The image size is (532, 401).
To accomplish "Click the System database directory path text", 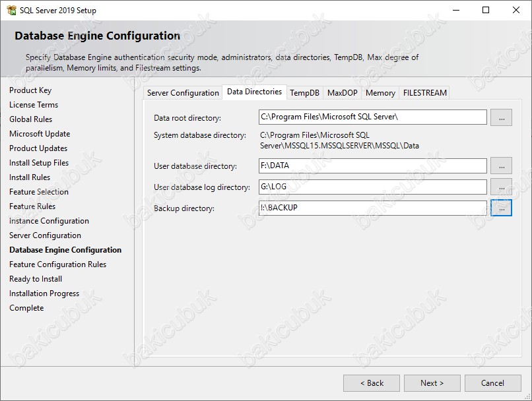I will tap(339, 140).
